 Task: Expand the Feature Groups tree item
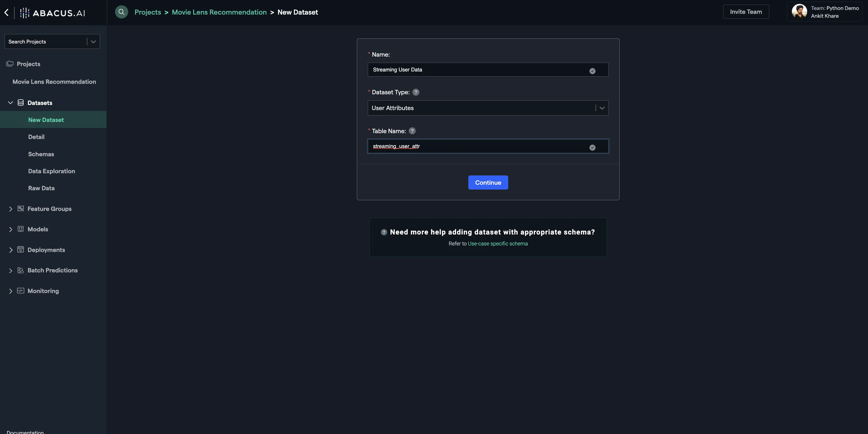(10, 209)
